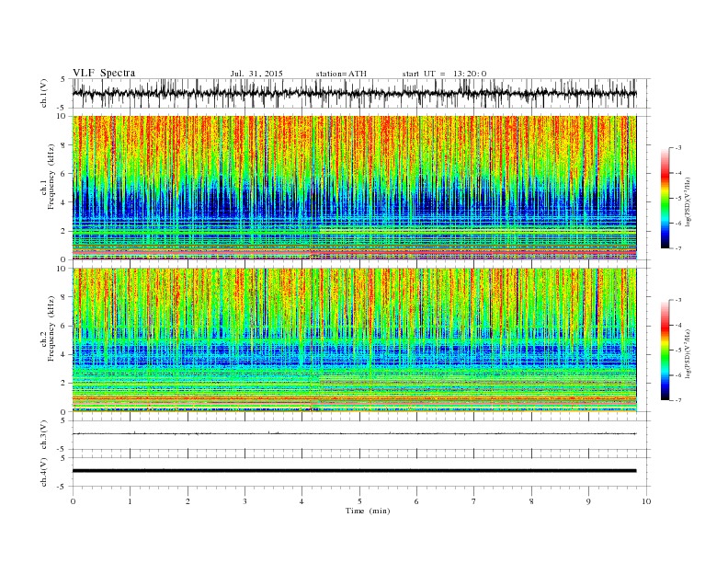
Task: Click the ch.1 log(PSD) colorbar label
Action: click(688, 202)
